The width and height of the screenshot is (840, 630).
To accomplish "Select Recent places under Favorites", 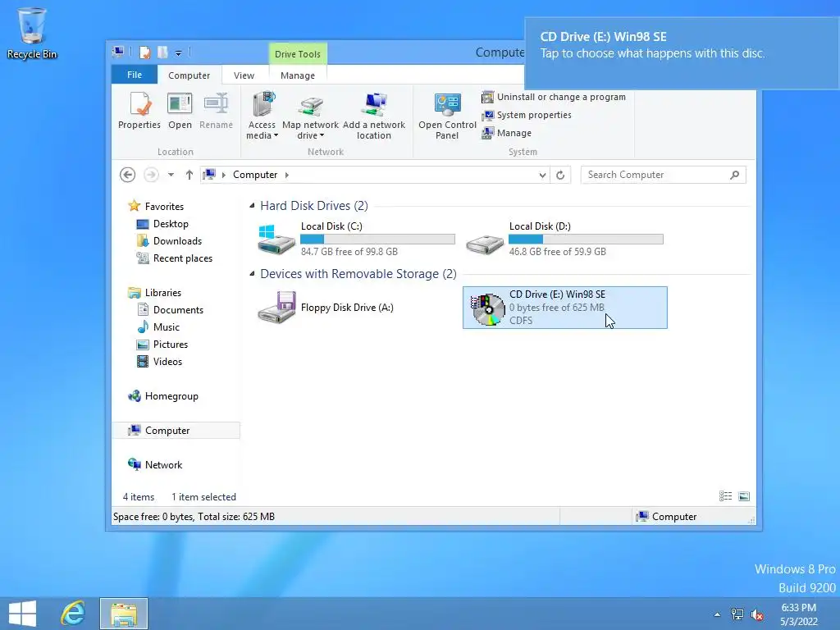I will pyautogui.click(x=175, y=258).
